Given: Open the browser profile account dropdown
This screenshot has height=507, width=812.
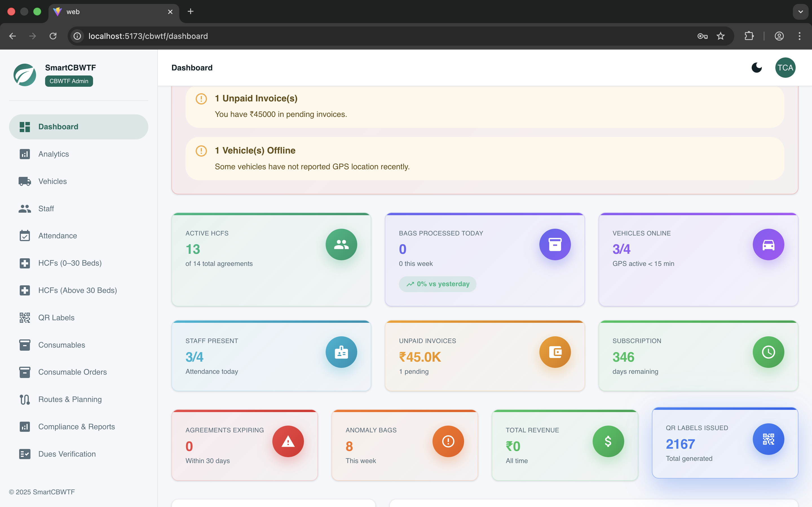Looking at the screenshot, I should coord(779,36).
